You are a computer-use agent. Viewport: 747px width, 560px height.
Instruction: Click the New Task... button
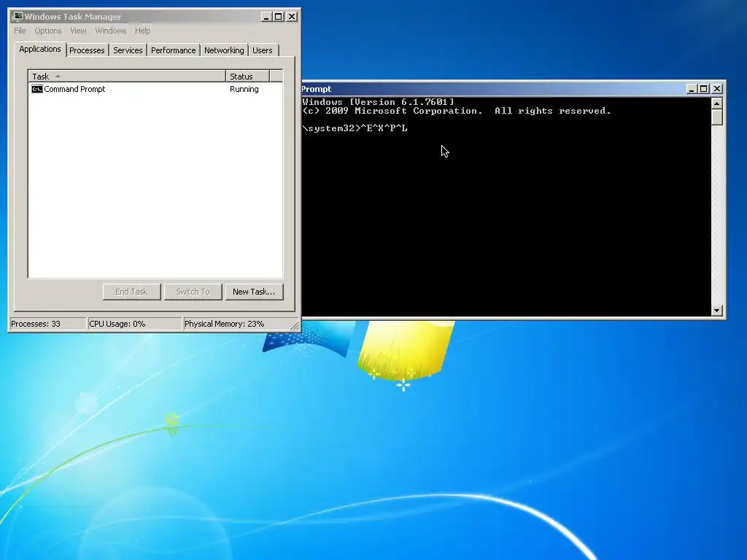(x=254, y=292)
